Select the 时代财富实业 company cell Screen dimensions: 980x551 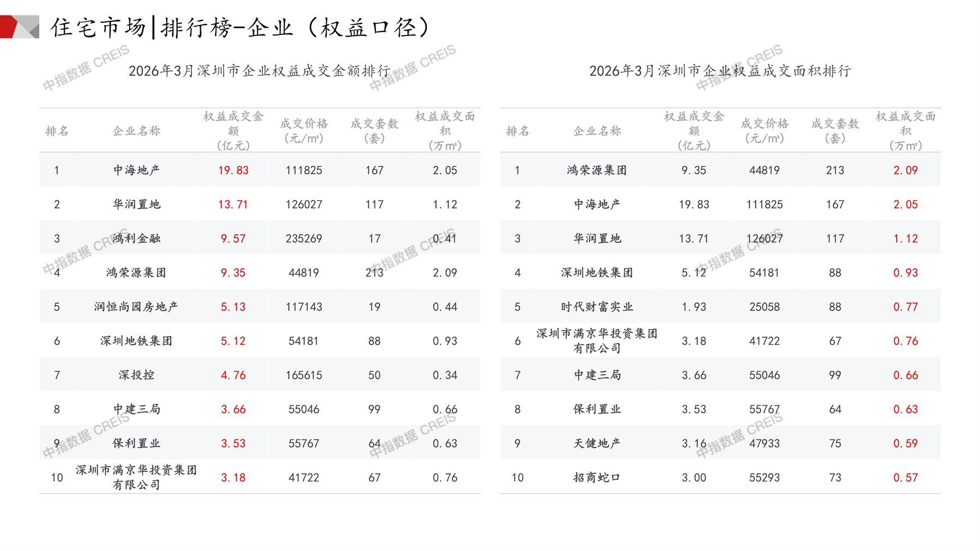(x=597, y=307)
